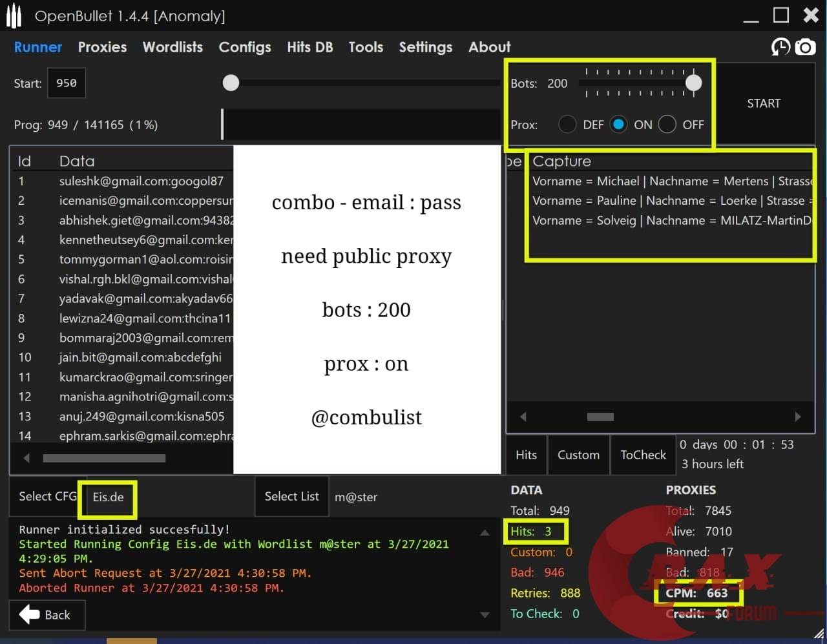Click the 'Retries: 888' data stat
The width and height of the screenshot is (827, 644).
click(545, 593)
